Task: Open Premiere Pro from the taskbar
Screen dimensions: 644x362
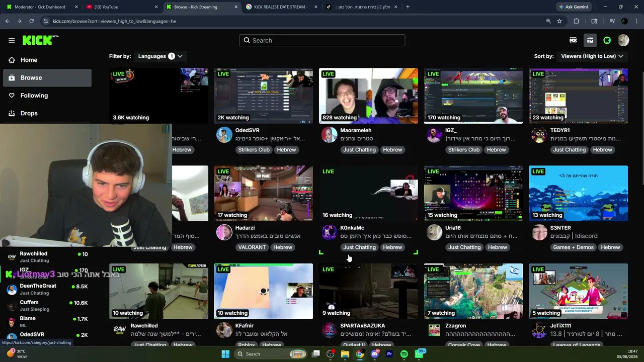Action: pyautogui.click(x=389, y=354)
